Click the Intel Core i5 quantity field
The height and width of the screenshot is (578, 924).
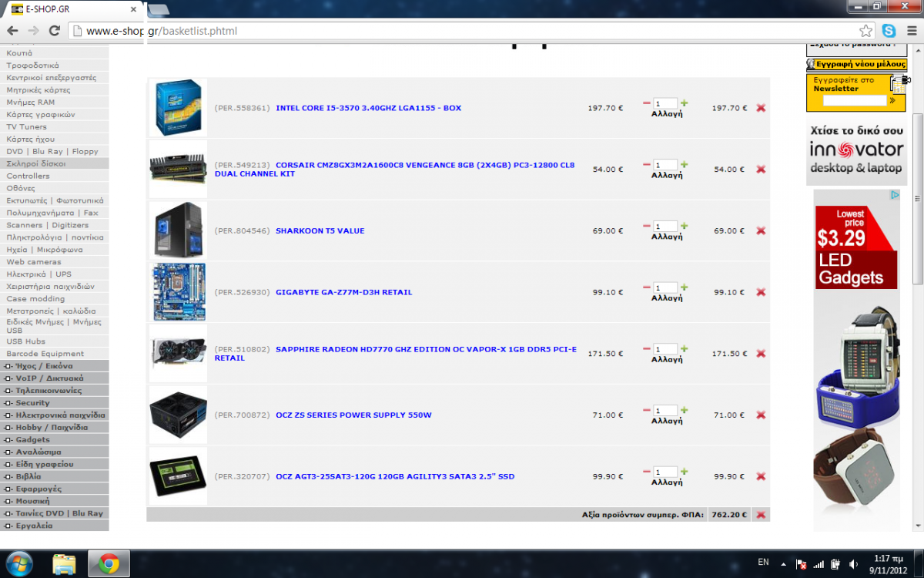tap(666, 102)
